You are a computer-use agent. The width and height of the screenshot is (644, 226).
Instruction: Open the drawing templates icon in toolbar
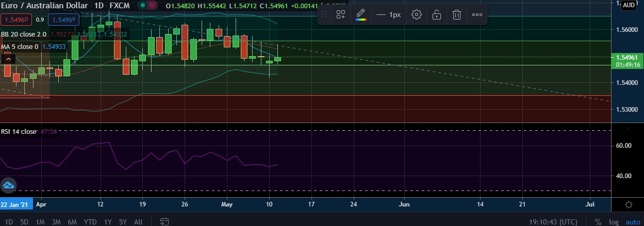[x=340, y=14]
